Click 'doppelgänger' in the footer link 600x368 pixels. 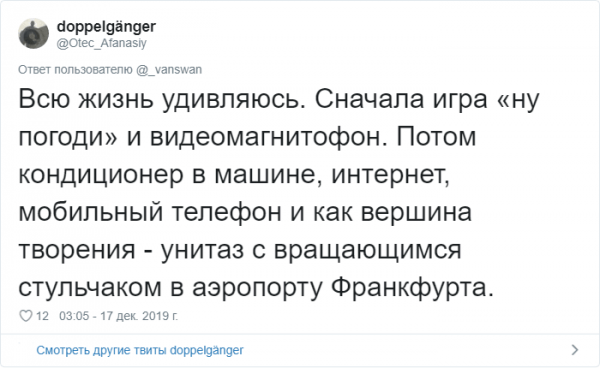pos(206,350)
